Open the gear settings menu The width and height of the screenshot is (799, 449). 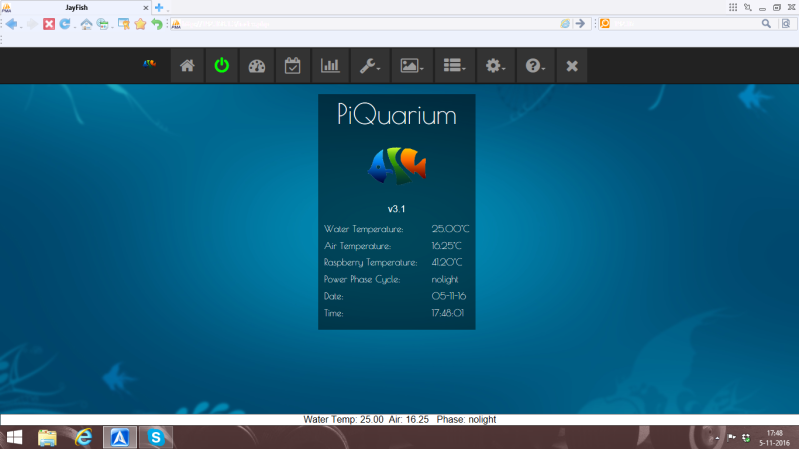coord(495,66)
